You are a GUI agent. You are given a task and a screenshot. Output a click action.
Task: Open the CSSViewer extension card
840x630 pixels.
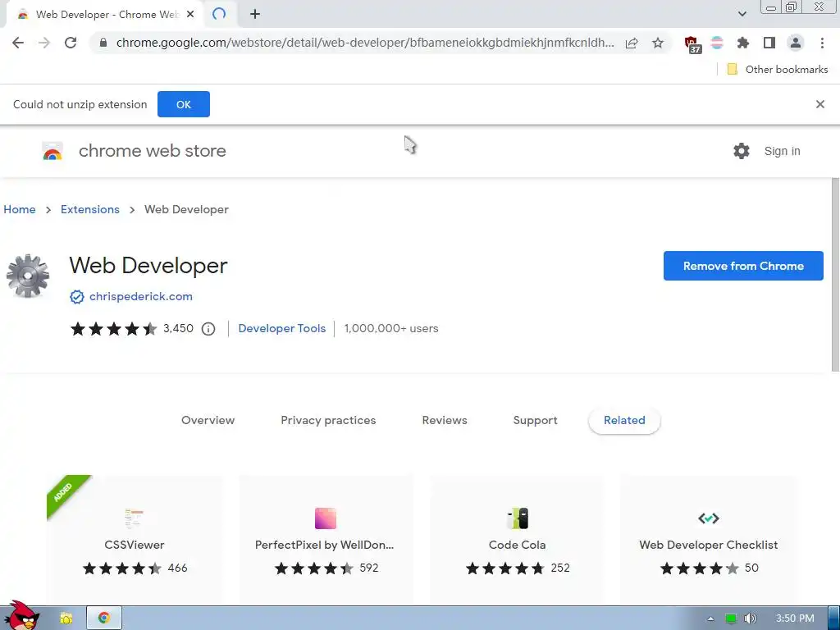coord(135,540)
